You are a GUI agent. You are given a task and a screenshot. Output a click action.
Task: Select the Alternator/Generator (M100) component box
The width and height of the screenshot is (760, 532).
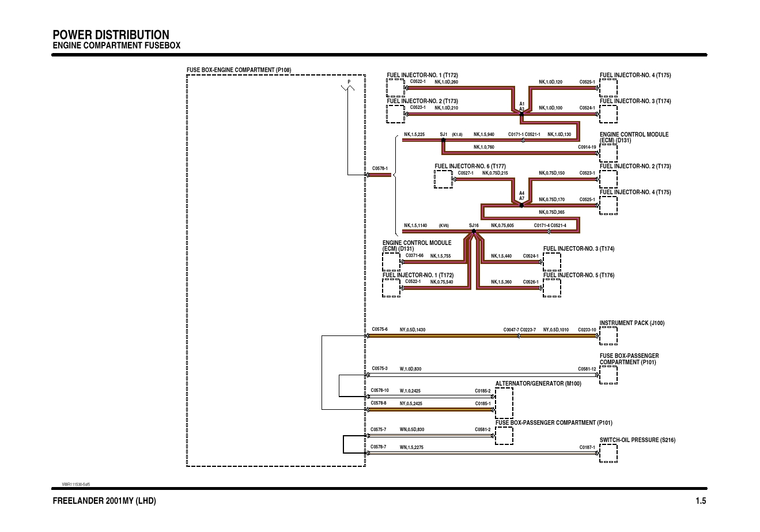click(504, 403)
